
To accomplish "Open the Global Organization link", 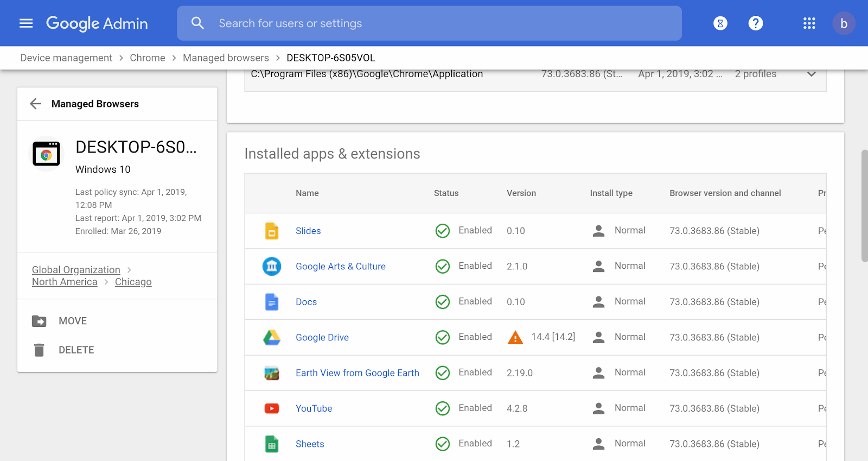I will (76, 270).
